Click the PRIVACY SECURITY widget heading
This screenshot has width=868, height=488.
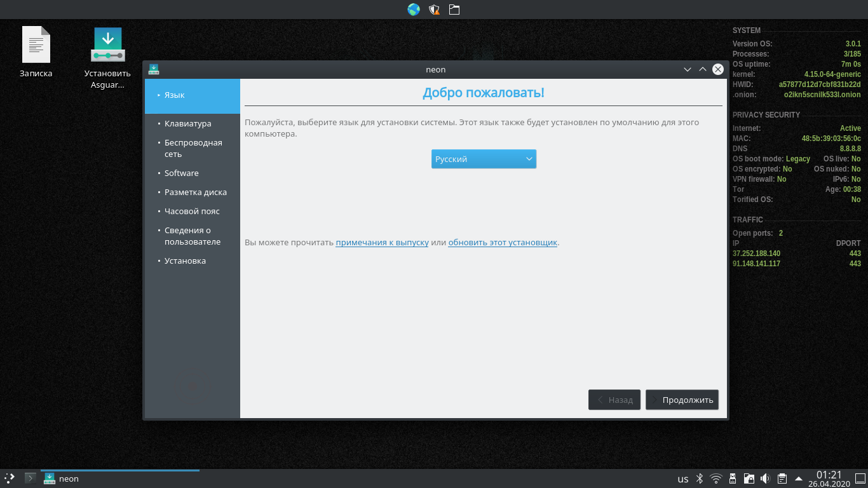(x=766, y=115)
